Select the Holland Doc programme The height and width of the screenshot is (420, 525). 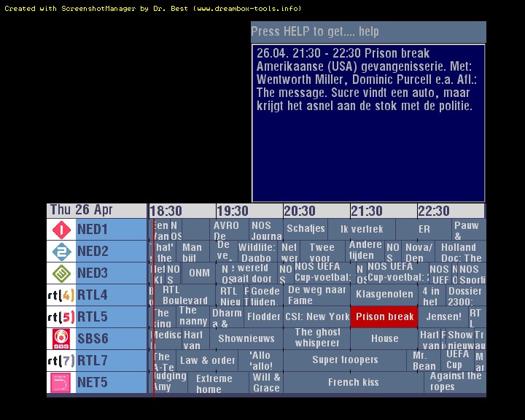pos(461,251)
